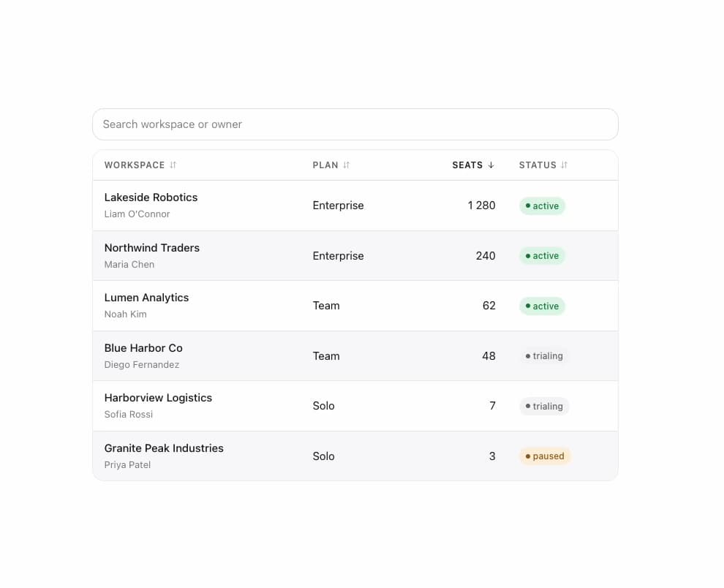Click the paused badge for Granite Peak

tap(546, 456)
